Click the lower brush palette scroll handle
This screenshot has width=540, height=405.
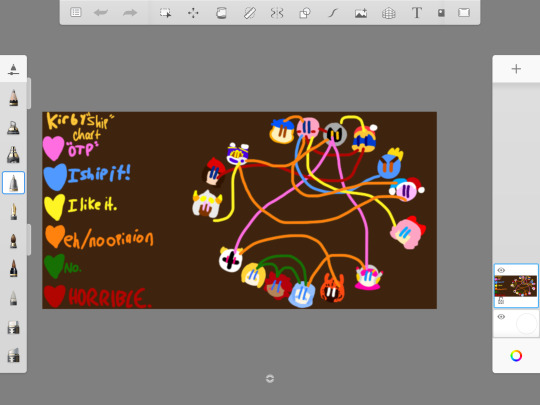tap(29, 240)
